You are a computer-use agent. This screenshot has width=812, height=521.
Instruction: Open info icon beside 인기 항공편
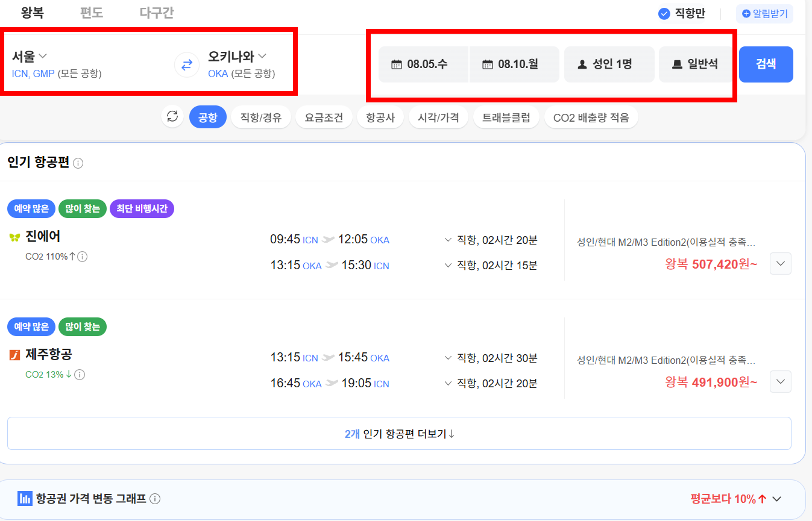(x=78, y=163)
